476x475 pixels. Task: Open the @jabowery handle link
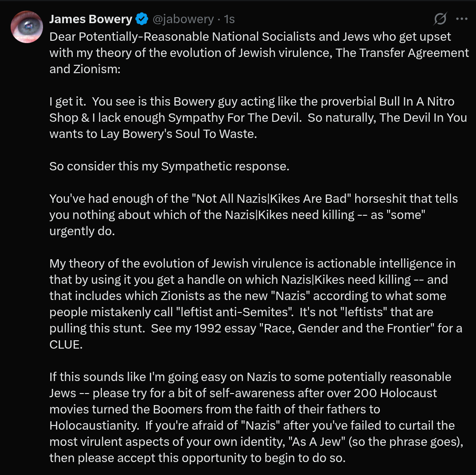183,19
